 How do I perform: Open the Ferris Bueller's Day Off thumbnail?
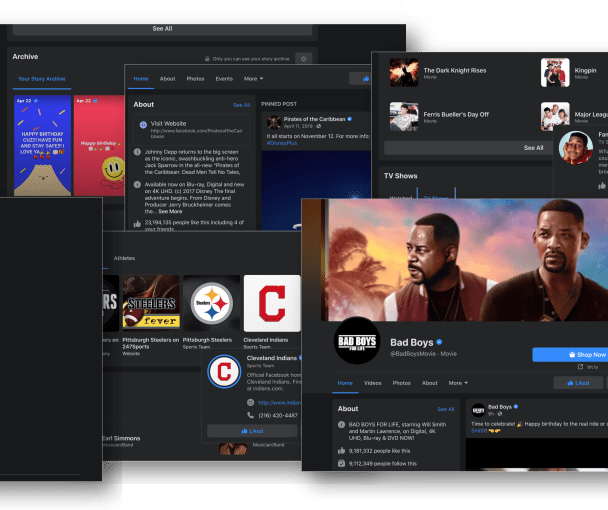[404, 116]
